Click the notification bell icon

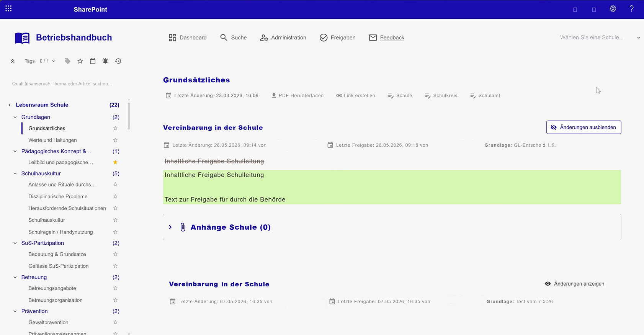pyautogui.click(x=105, y=61)
